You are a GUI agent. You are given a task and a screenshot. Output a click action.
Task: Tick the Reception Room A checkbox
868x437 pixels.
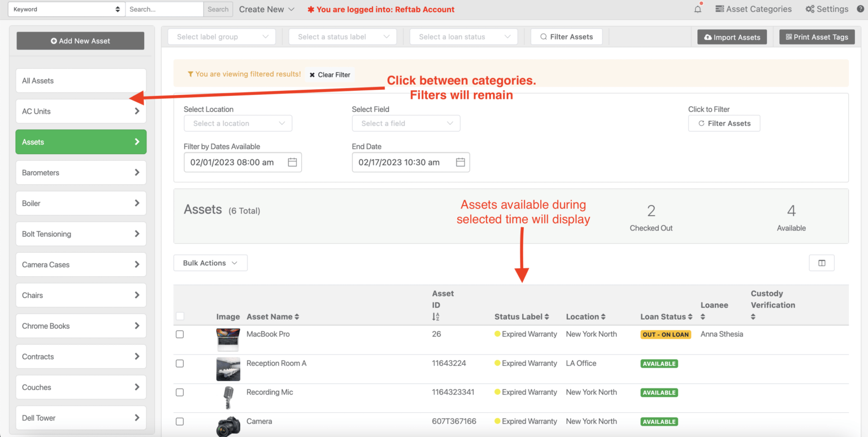(180, 364)
